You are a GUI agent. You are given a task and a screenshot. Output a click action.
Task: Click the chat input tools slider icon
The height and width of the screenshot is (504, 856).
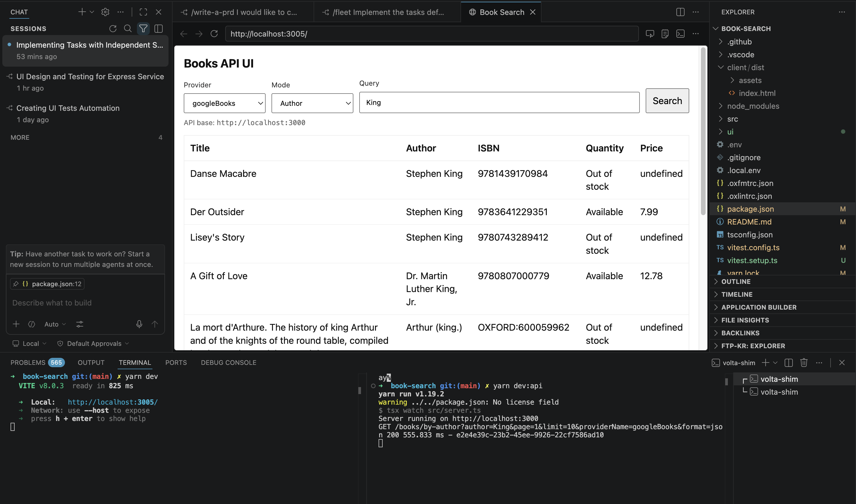tap(80, 324)
